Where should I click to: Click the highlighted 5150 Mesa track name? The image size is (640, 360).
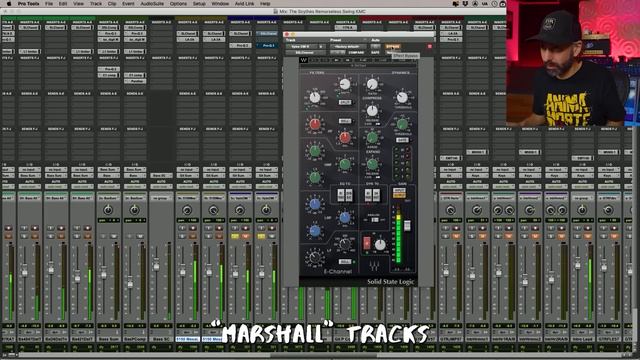187,339
